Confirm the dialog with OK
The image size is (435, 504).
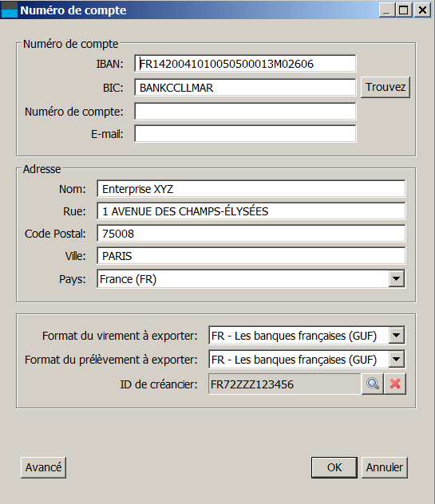334,467
